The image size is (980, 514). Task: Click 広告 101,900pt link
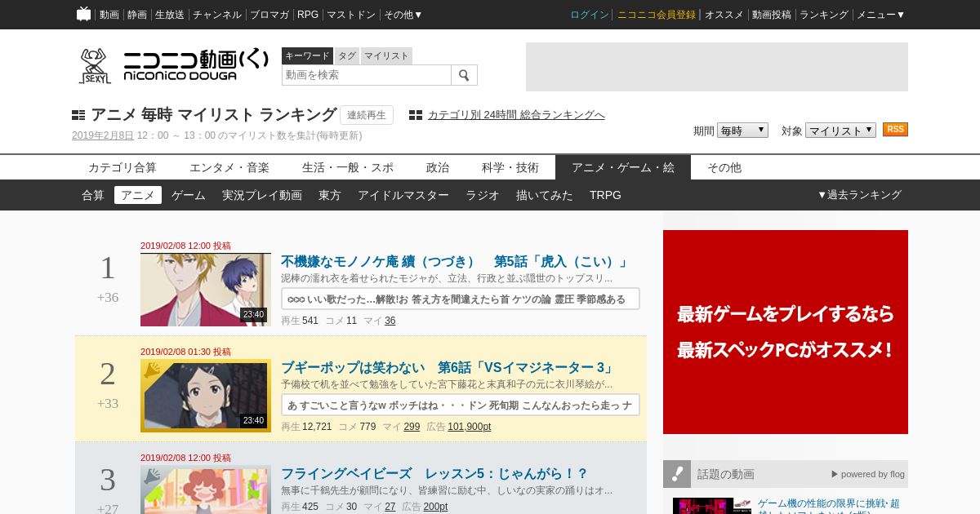470,427
